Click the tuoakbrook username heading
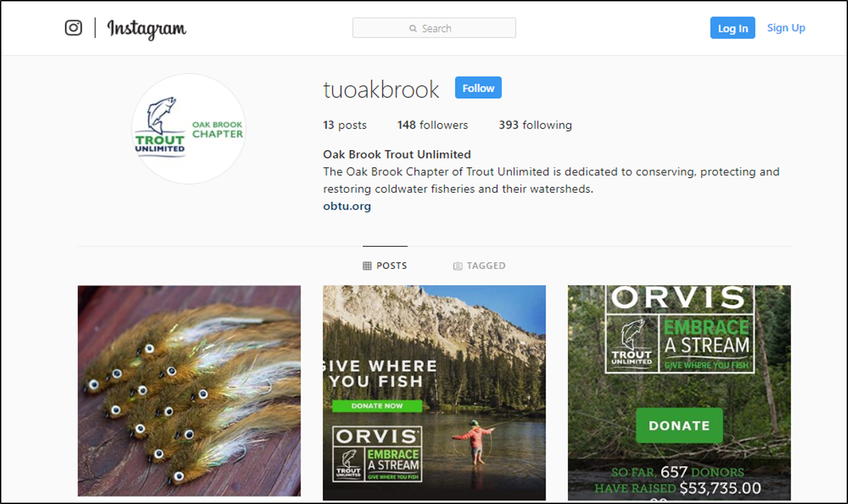 click(382, 89)
